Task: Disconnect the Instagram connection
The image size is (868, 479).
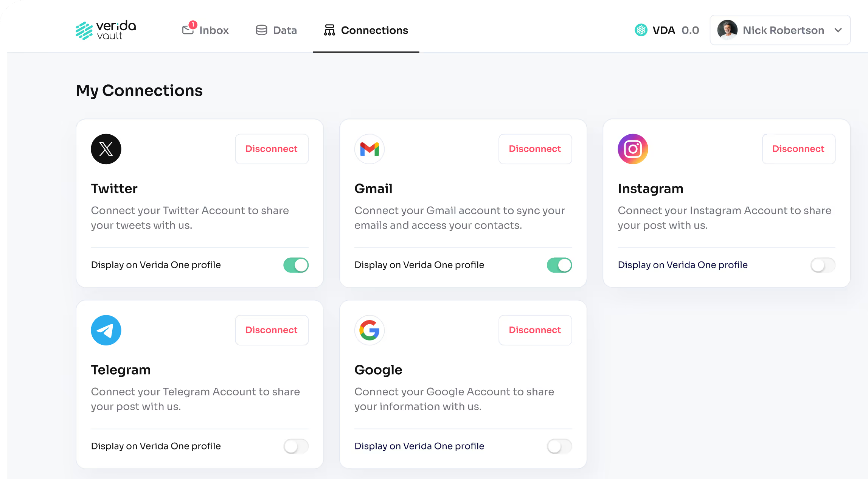Action: point(798,149)
